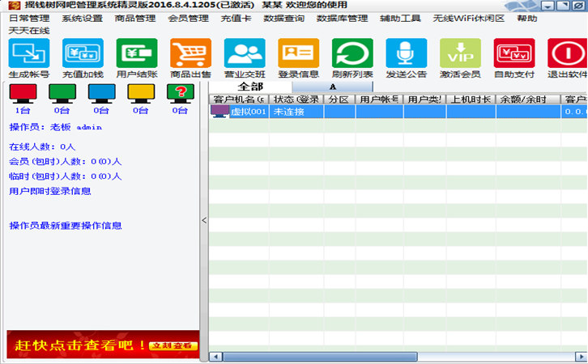Viewport: 588px width, 364px height.
Task: Open the 系统设置 menu
Action: click(x=82, y=18)
